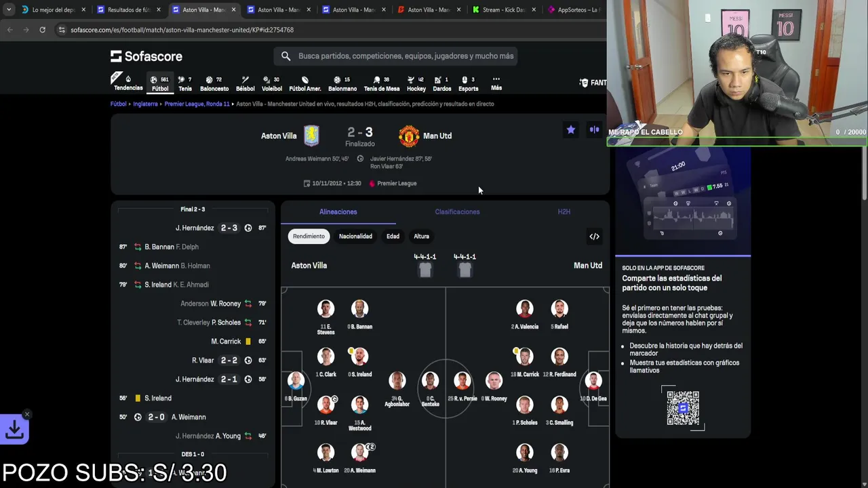Image resolution: width=868 pixels, height=488 pixels.
Task: Click the icon next to the favorite star
Action: pos(594,129)
